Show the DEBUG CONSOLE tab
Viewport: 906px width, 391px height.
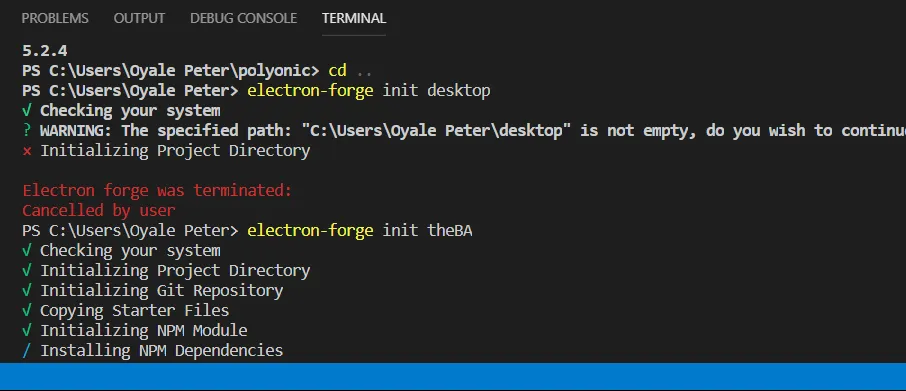[x=243, y=18]
